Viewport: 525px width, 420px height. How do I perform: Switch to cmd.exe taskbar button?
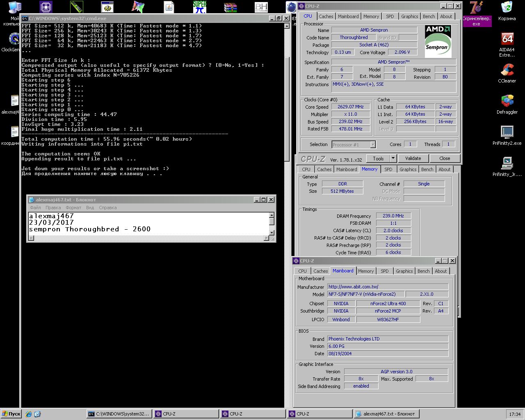pyautogui.click(x=119, y=414)
